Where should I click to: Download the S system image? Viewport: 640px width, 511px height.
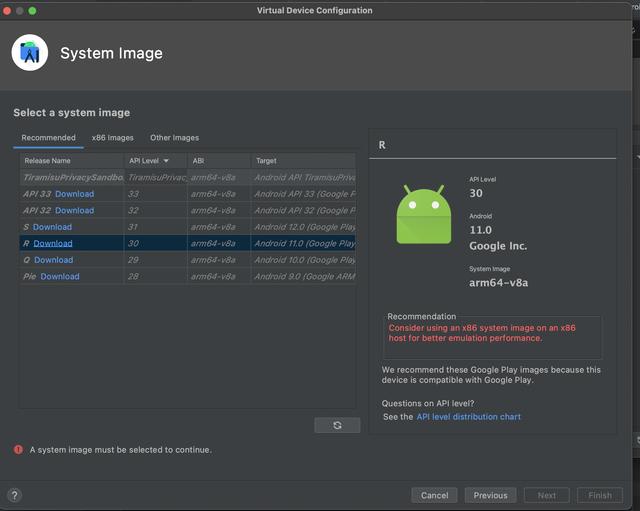[x=52, y=227]
